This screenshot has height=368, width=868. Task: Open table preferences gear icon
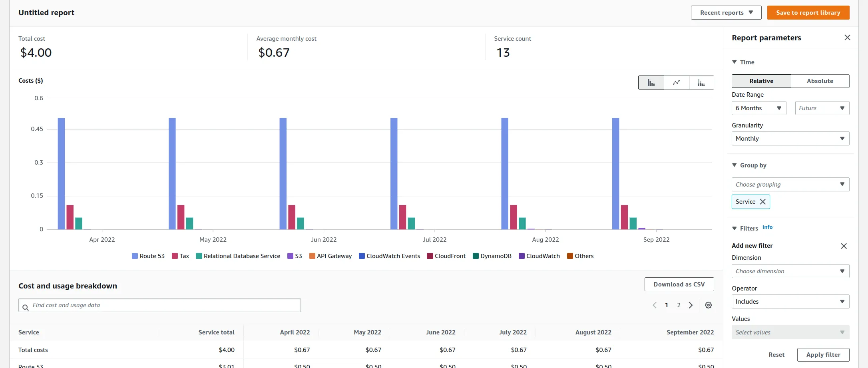pyautogui.click(x=708, y=305)
